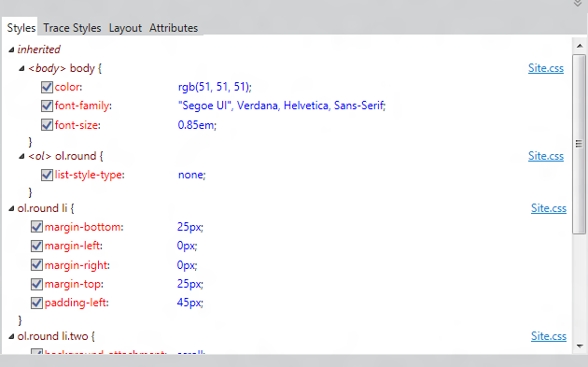Click the font-size property name

tap(77, 125)
